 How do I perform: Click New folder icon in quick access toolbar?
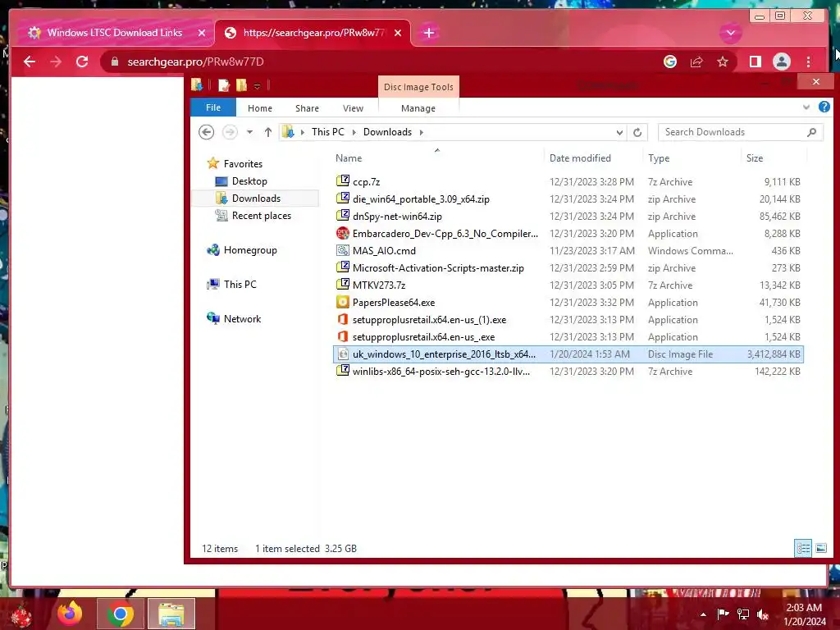242,85
